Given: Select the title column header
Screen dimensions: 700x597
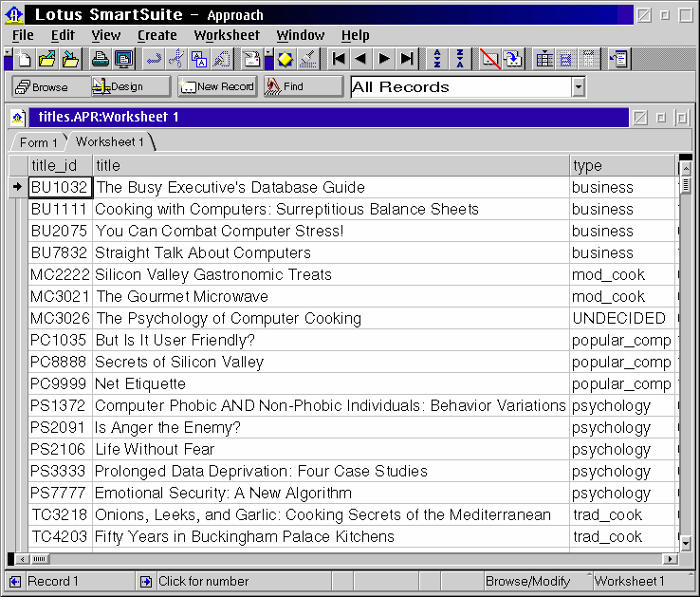Looking at the screenshot, I should 331,166.
